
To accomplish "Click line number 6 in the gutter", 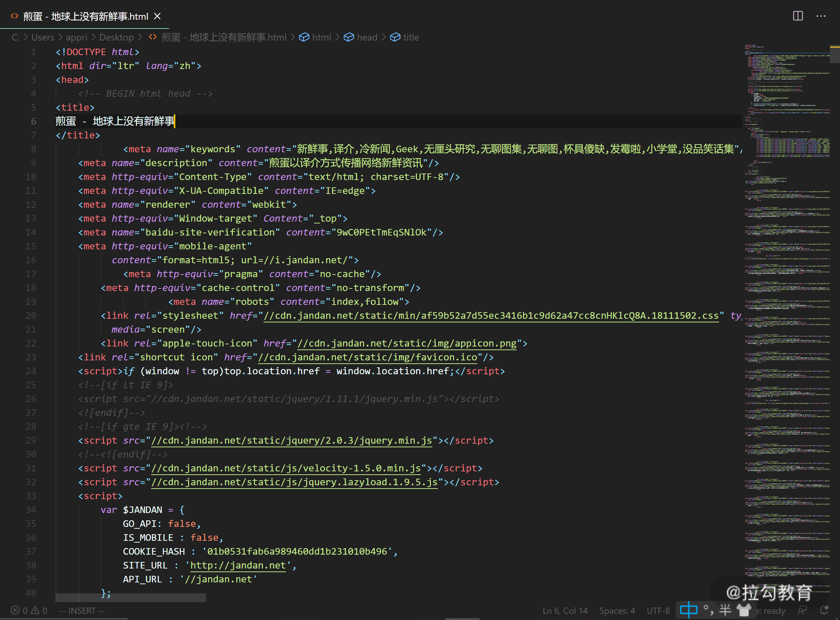I will 33,121.
